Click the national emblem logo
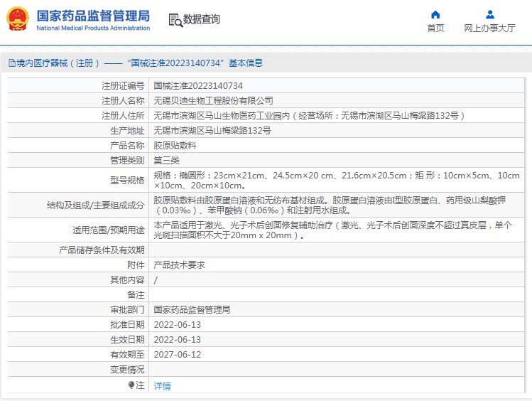The width and height of the screenshot is (532, 401). pos(18,19)
